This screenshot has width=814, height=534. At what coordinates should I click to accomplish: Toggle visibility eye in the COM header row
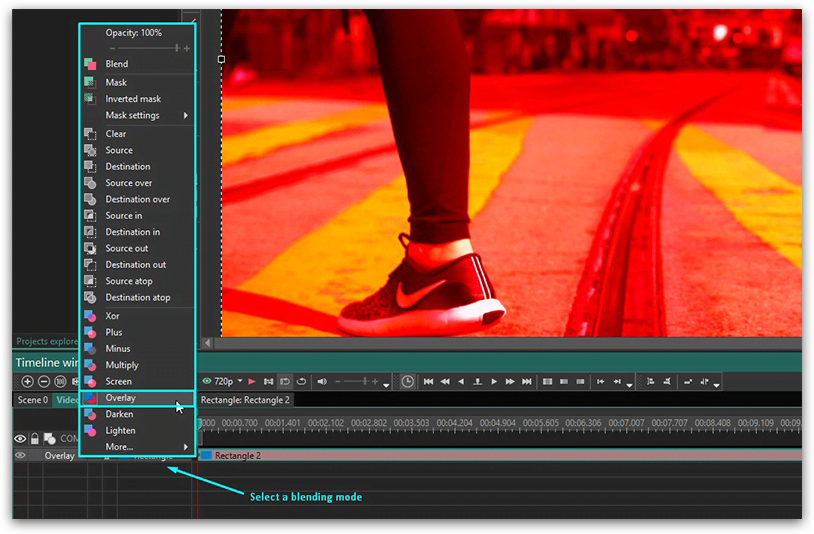point(20,439)
